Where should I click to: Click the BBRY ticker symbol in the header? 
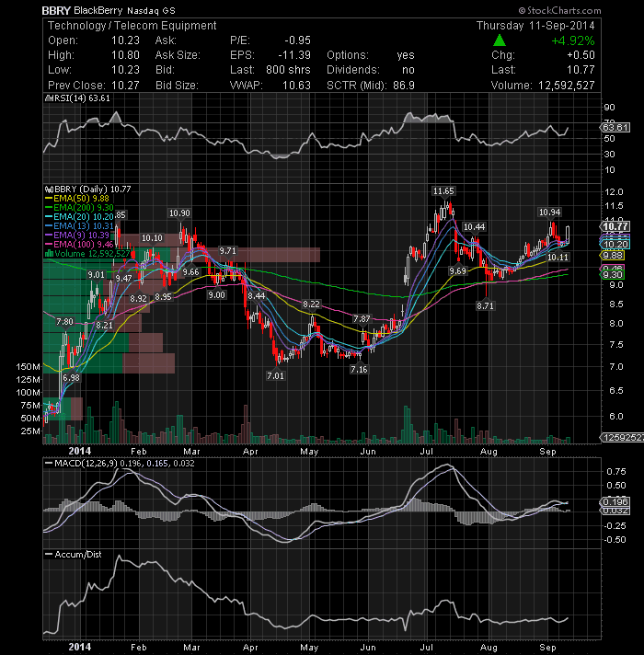click(x=56, y=10)
